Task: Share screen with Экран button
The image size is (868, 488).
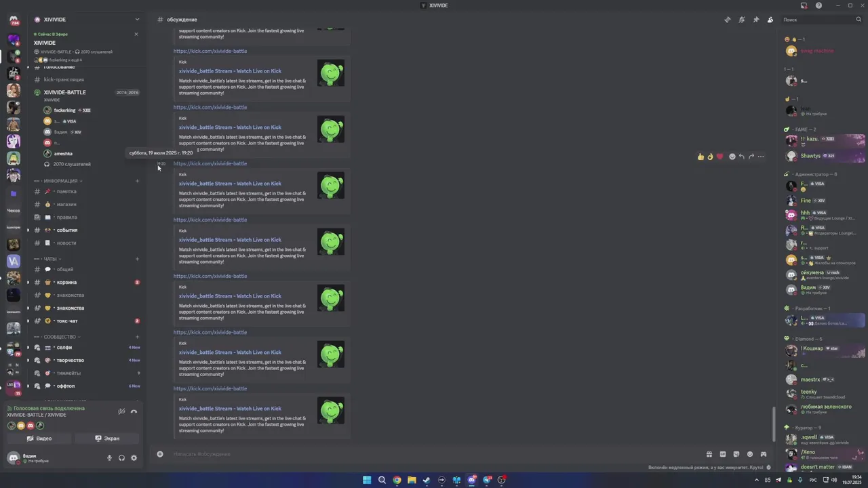Action: (107, 439)
